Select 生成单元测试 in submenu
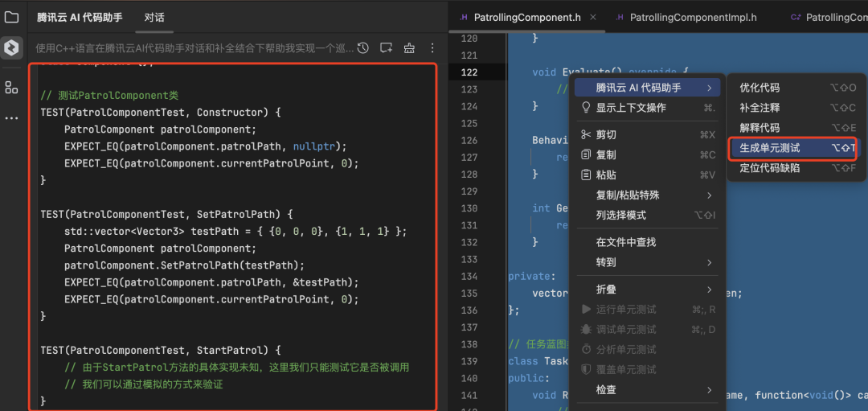Viewport: 868px width, 411px height. pos(796,148)
